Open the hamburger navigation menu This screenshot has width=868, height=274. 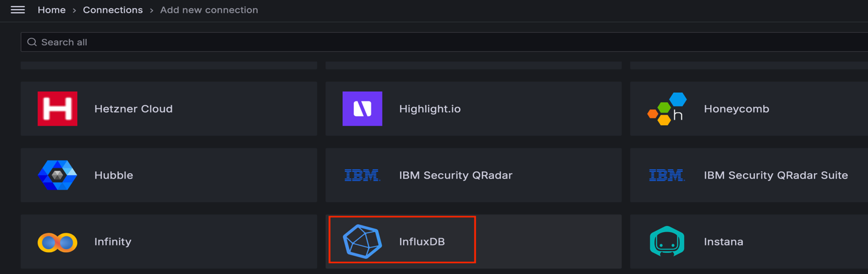point(18,10)
